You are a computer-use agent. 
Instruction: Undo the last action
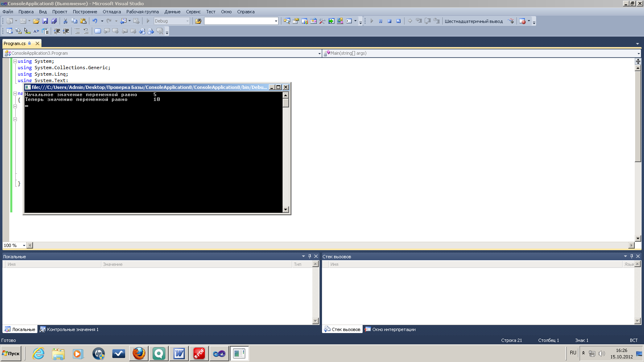(x=95, y=21)
